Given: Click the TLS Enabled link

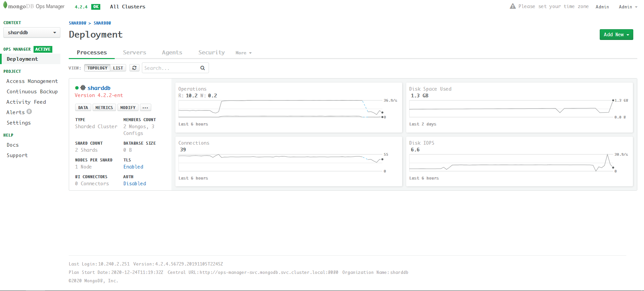Looking at the screenshot, I should 133,167.
